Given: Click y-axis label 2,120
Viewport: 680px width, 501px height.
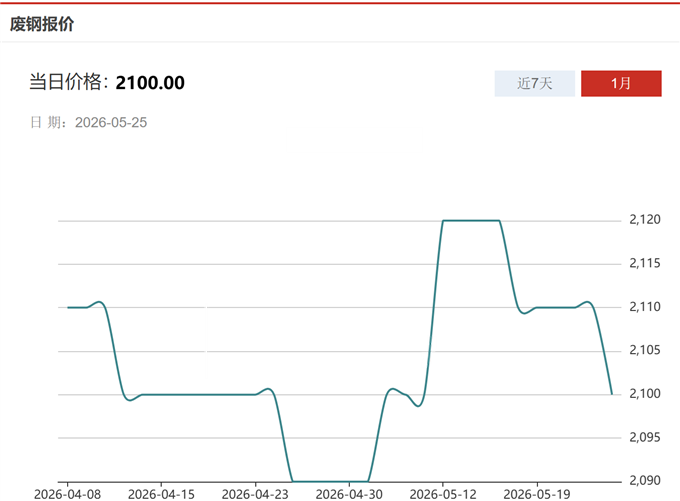Looking at the screenshot, I should point(645,219).
